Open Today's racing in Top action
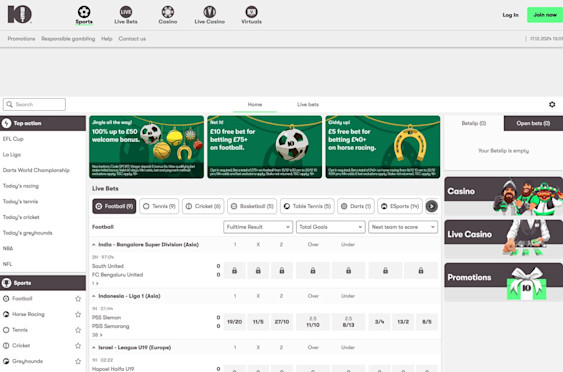Viewport: 563px width, 372px height. pos(21,186)
